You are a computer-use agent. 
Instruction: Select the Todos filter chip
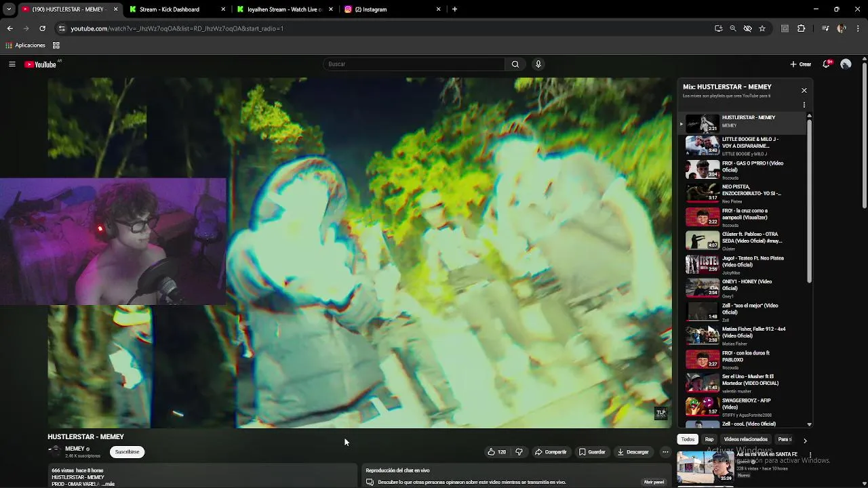pos(688,439)
